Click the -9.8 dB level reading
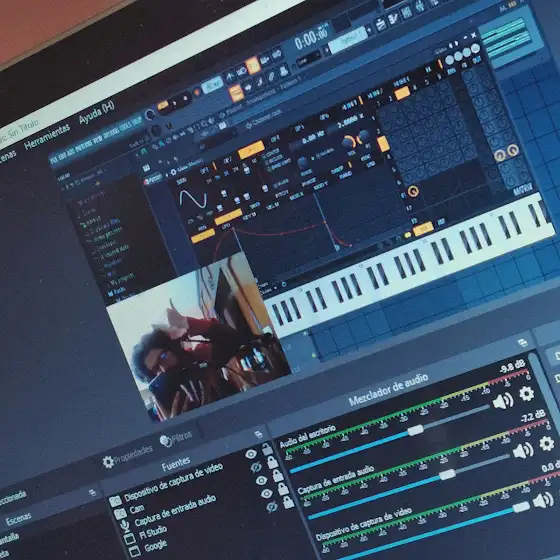 coord(512,367)
